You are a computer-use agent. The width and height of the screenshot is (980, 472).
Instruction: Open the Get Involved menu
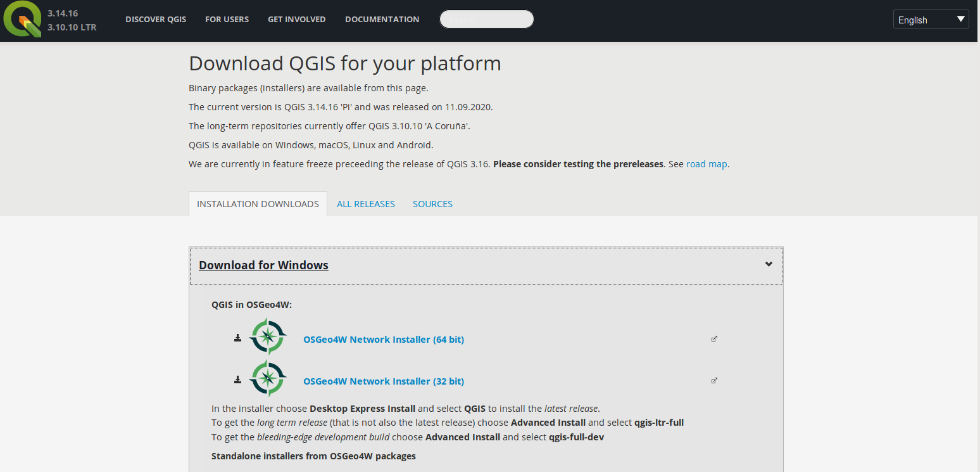pyautogui.click(x=296, y=20)
